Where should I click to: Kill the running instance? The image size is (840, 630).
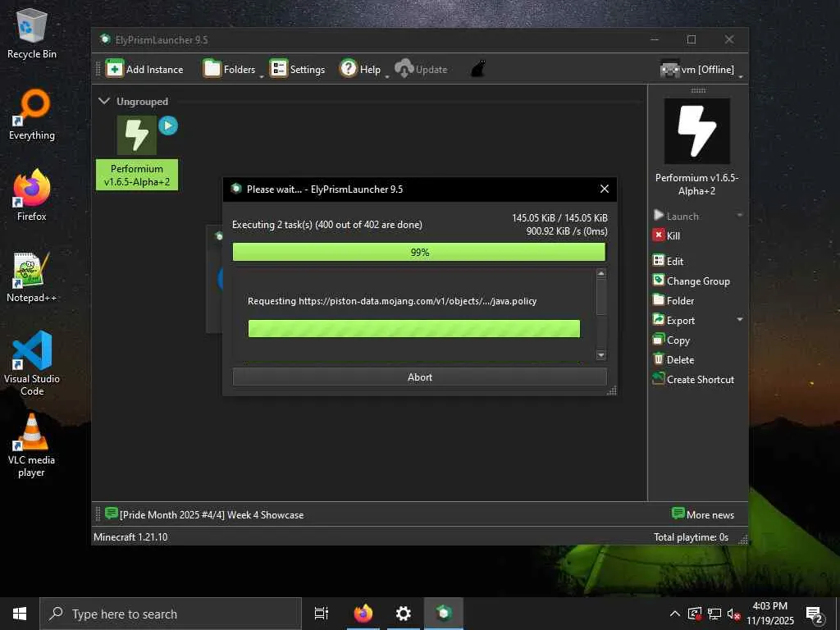pos(666,235)
